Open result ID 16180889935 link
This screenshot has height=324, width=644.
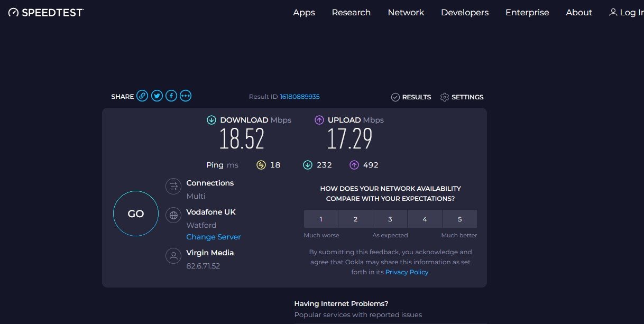(300, 97)
